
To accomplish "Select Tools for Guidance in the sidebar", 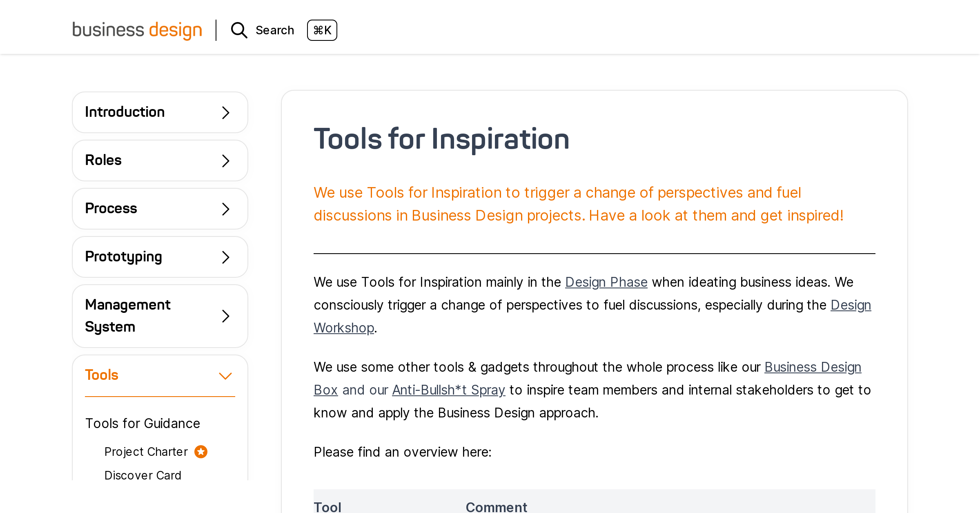I will click(143, 424).
